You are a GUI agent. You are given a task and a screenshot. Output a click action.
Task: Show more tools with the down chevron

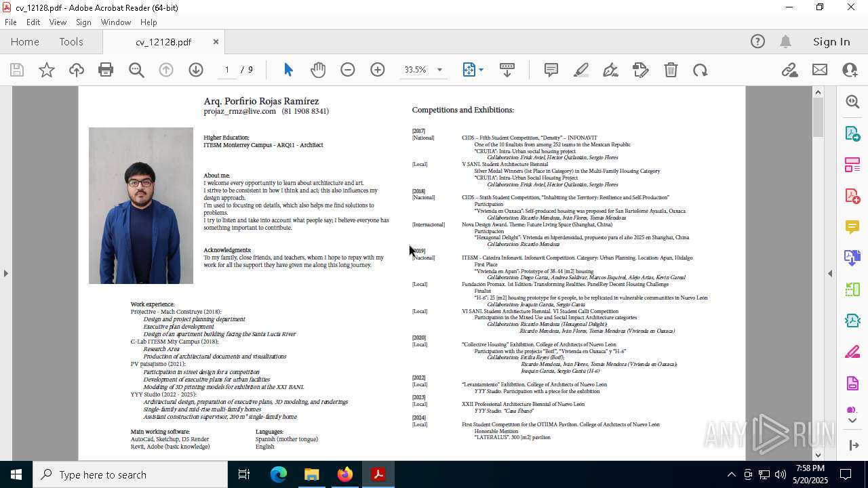point(852,420)
